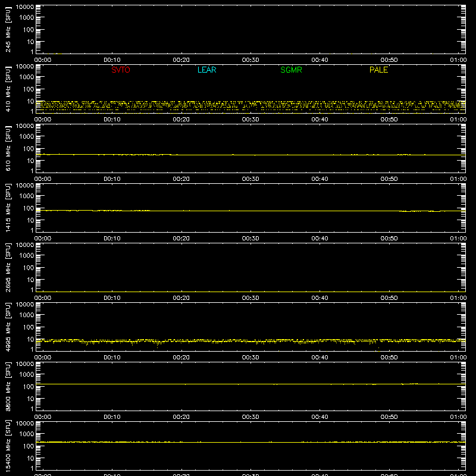Select the 1415 MHz [SFU] axis title
The image size is (476, 476).
(8, 208)
